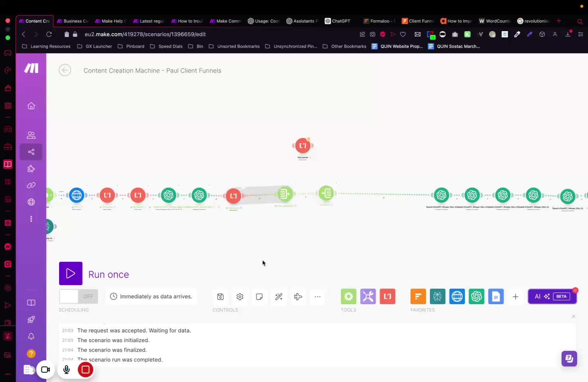This screenshot has height=382, width=588.
Task: Close the execution log panel
Action: [573, 316]
